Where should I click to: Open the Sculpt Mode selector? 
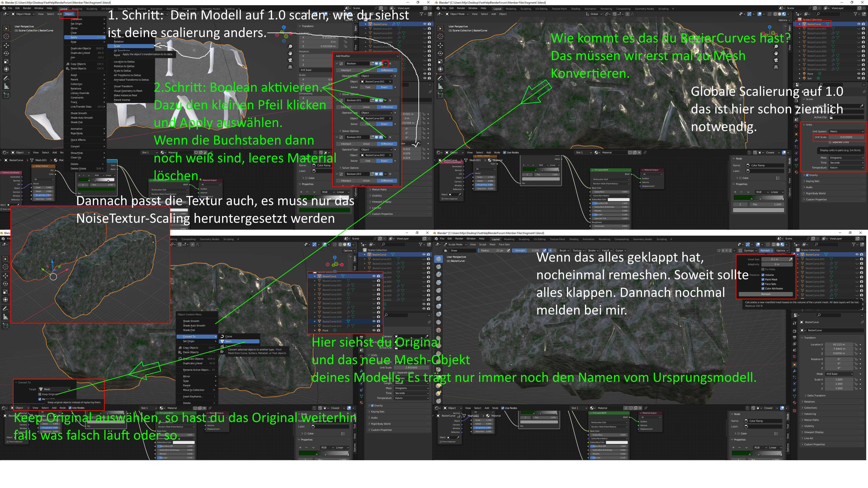click(x=455, y=244)
